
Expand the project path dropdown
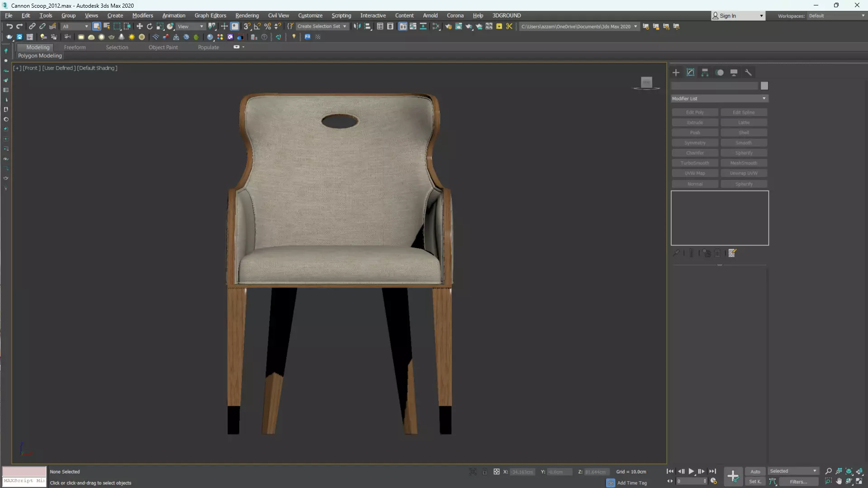(636, 26)
